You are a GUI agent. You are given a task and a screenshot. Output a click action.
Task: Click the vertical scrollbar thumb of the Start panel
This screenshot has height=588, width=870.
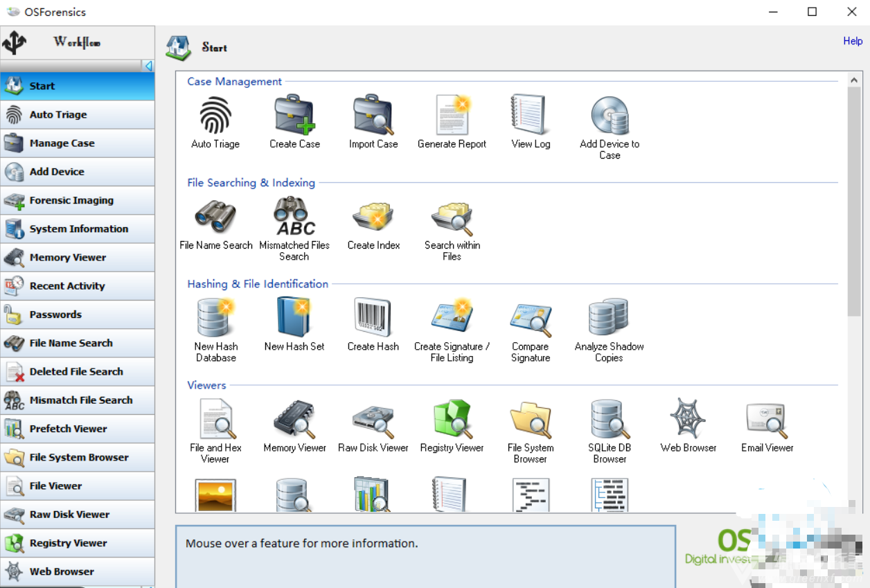pyautogui.click(x=855, y=201)
